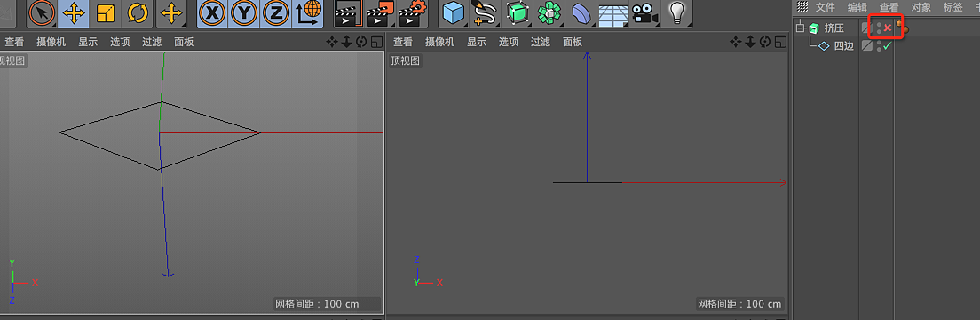Viewport: 980px width, 320px height.
Task: Toggle the Y axis lock
Action: [x=244, y=12]
